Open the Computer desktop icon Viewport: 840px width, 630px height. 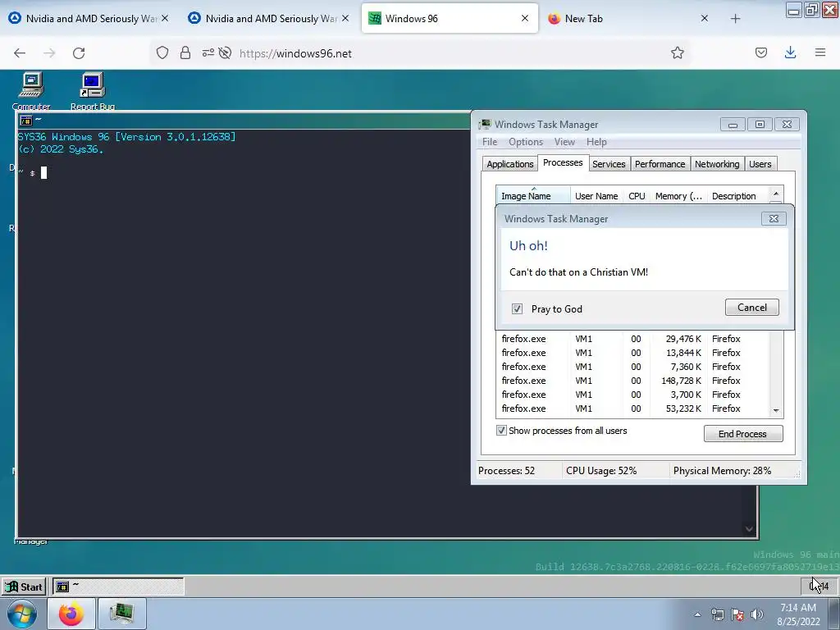pyautogui.click(x=31, y=91)
